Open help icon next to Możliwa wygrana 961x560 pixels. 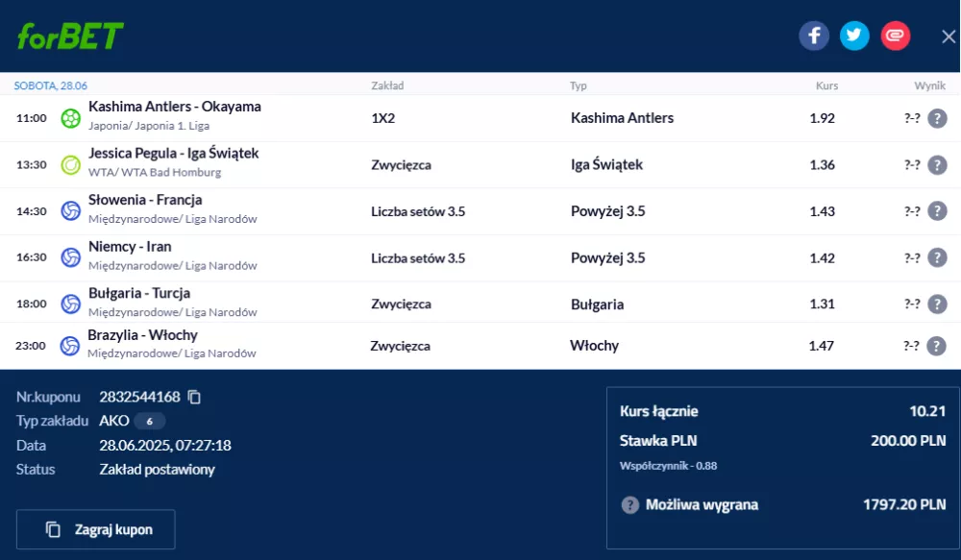(630, 505)
